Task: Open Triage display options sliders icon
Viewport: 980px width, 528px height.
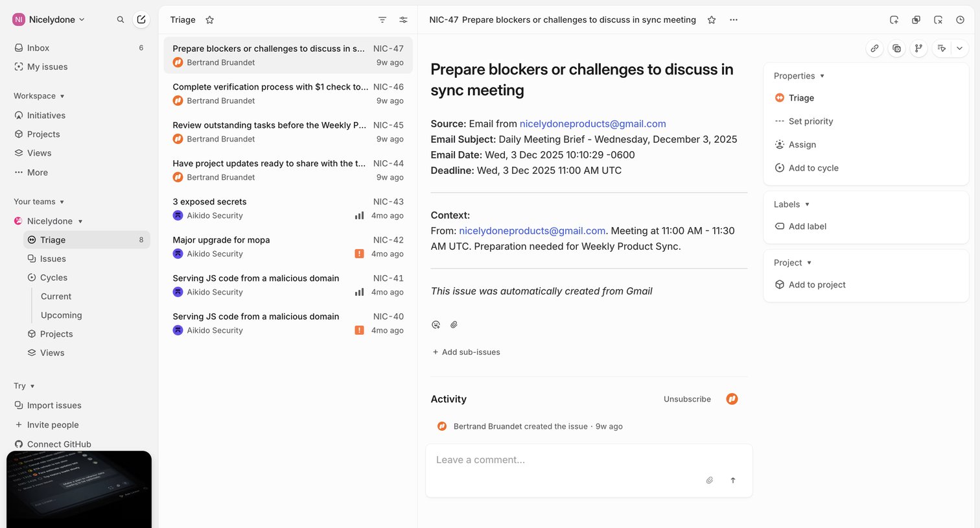Action: click(403, 20)
